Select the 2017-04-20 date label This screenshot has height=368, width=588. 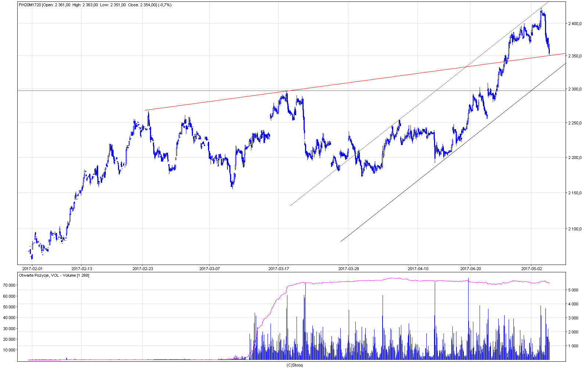470,269
